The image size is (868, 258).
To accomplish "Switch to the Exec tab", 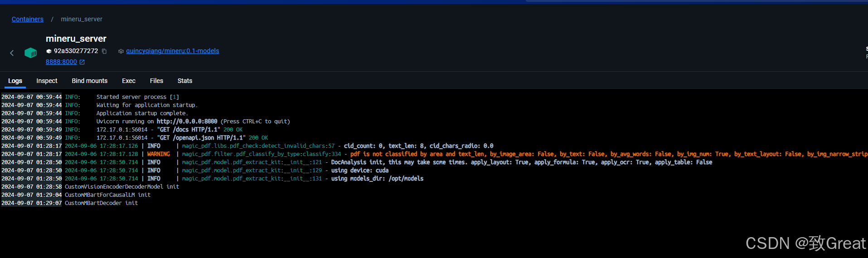I will (x=129, y=81).
